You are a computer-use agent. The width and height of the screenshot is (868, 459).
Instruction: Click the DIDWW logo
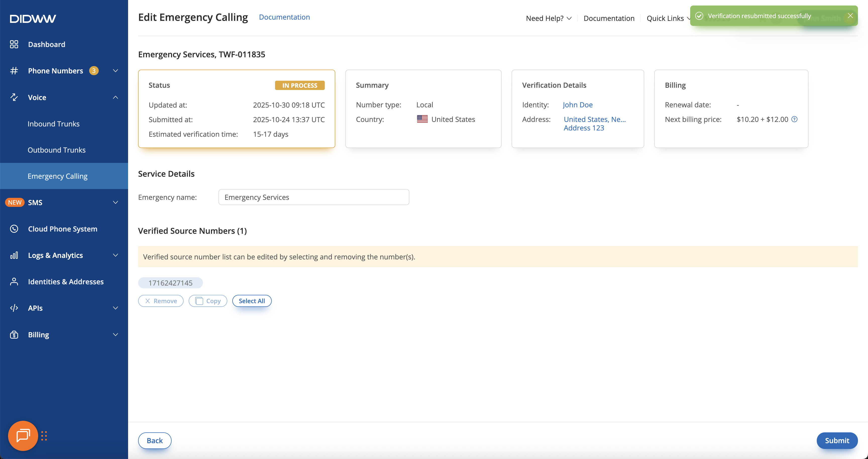(33, 19)
